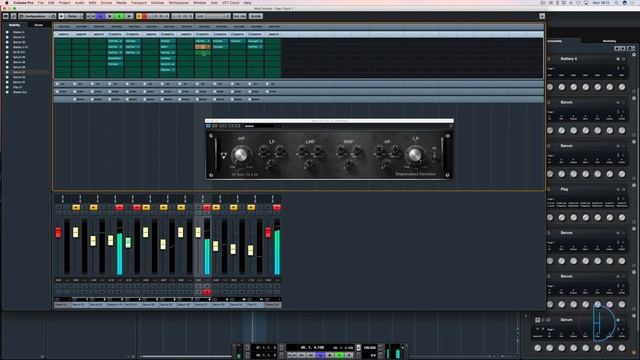Image resolution: width=640 pixels, height=360 pixels.
Task: Click the rightmost icon in instrument rack toolbar
Action: [x=630, y=48]
